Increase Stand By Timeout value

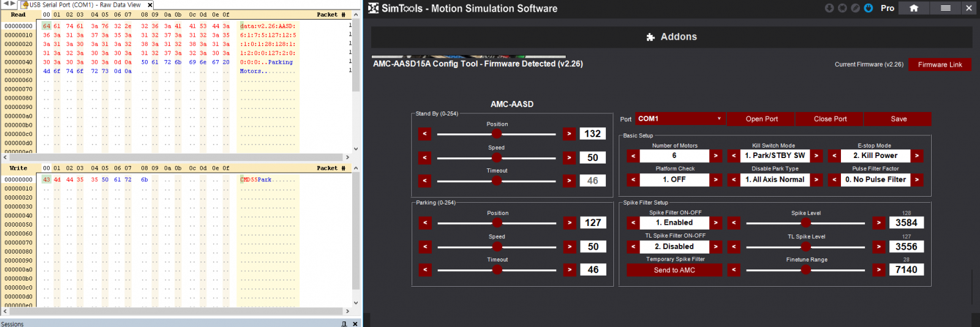coord(569,181)
